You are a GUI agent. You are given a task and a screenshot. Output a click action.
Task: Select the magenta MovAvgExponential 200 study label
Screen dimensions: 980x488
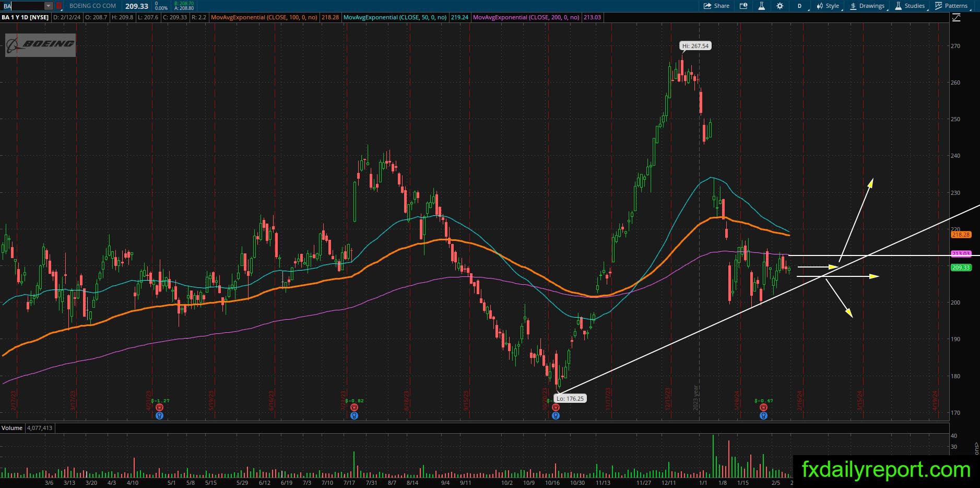(x=526, y=17)
